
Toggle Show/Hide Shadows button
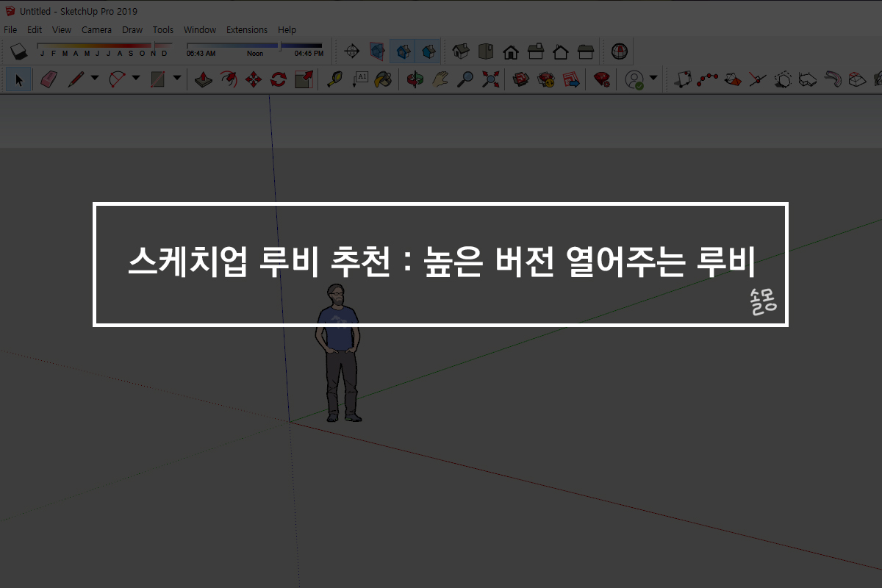coord(18,51)
